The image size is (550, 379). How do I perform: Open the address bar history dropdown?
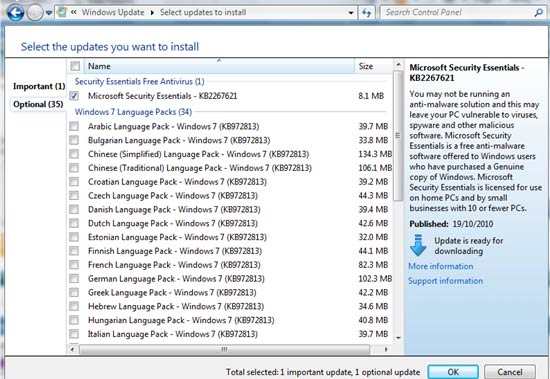pos(350,13)
